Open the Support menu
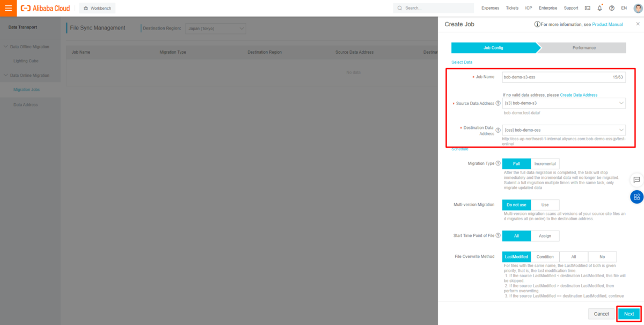This screenshot has height=325, width=644. [571, 8]
